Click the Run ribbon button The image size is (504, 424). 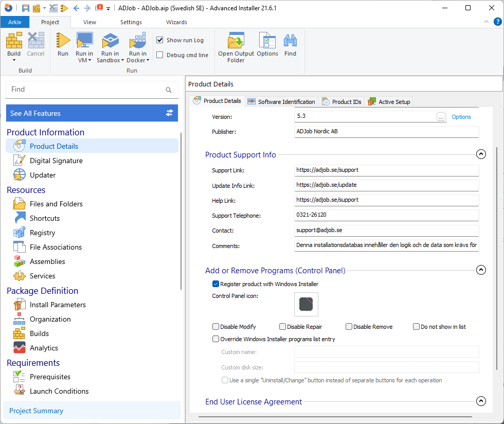click(x=63, y=45)
